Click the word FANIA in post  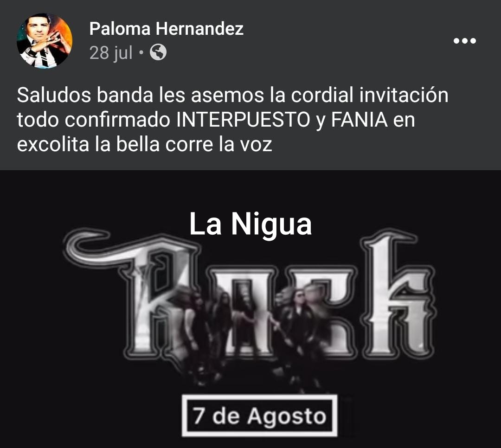[359, 120]
